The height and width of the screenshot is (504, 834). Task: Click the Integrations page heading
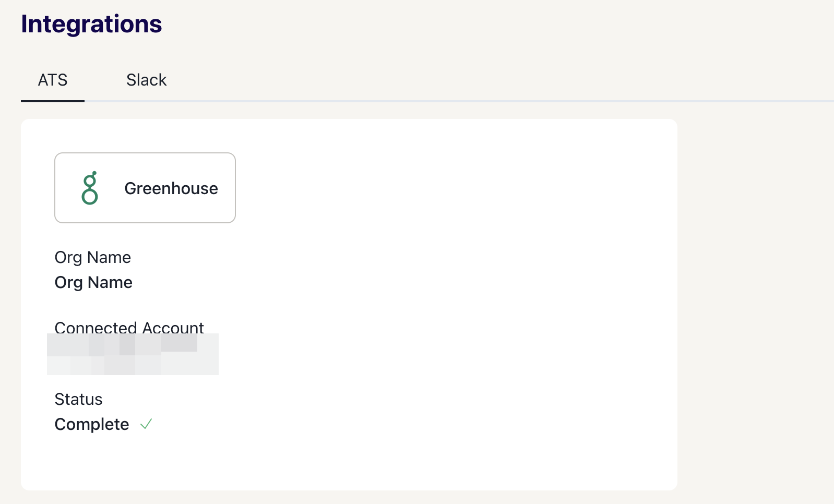point(91,24)
